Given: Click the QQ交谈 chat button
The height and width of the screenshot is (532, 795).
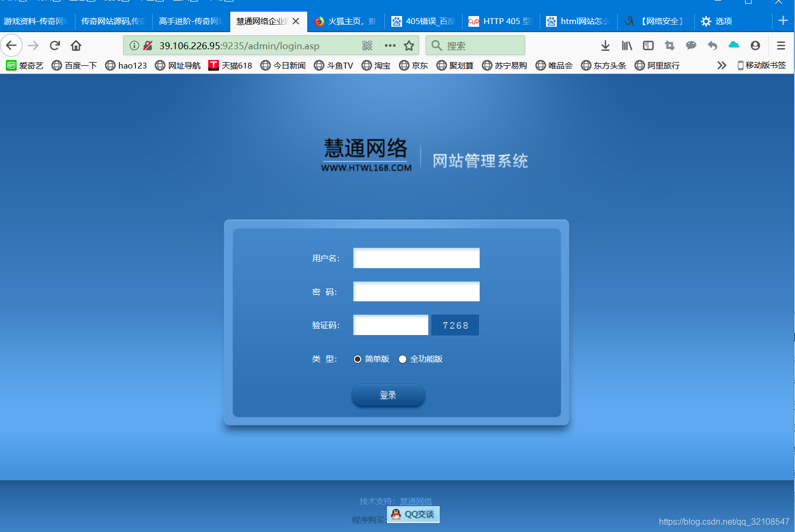Looking at the screenshot, I should 413,514.
